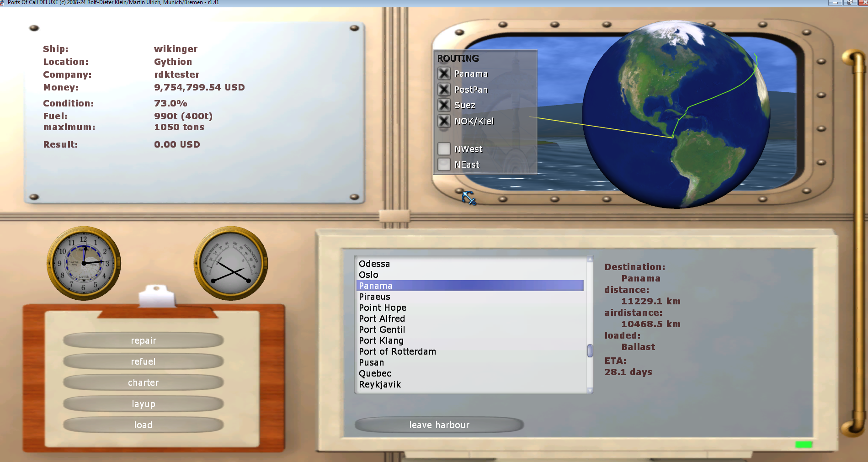This screenshot has width=868, height=462.
Task: Uncheck the Panama routing checkbox
Action: [444, 74]
